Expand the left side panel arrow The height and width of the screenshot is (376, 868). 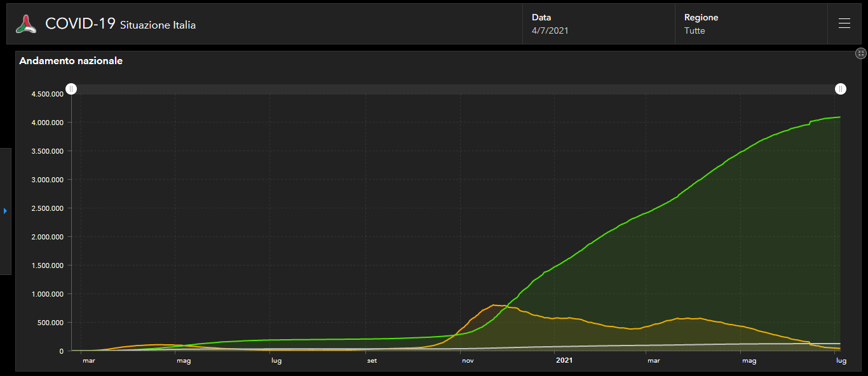pyautogui.click(x=5, y=211)
